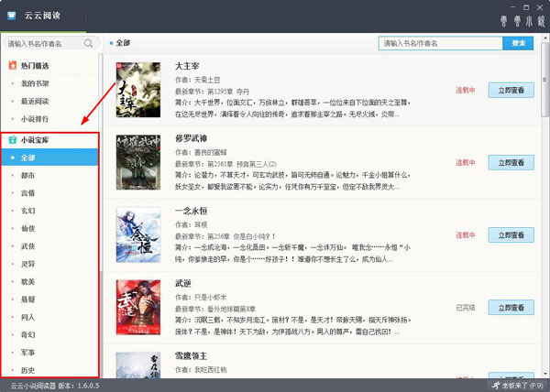The image size is (550, 392).
Task: Select the 全部 category in sidebar
Action: (49, 158)
